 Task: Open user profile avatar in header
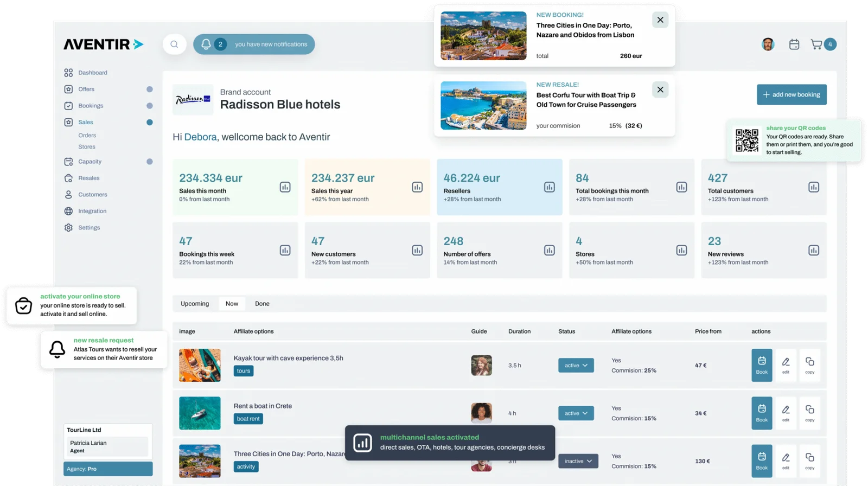[768, 44]
